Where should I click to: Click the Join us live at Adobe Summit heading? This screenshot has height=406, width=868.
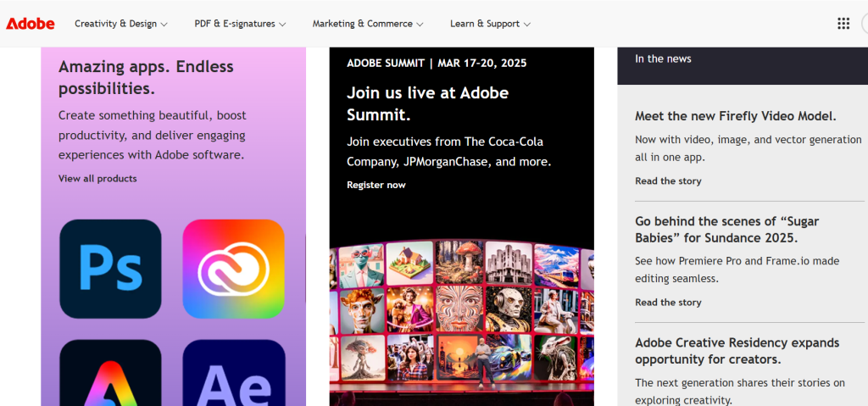428,103
